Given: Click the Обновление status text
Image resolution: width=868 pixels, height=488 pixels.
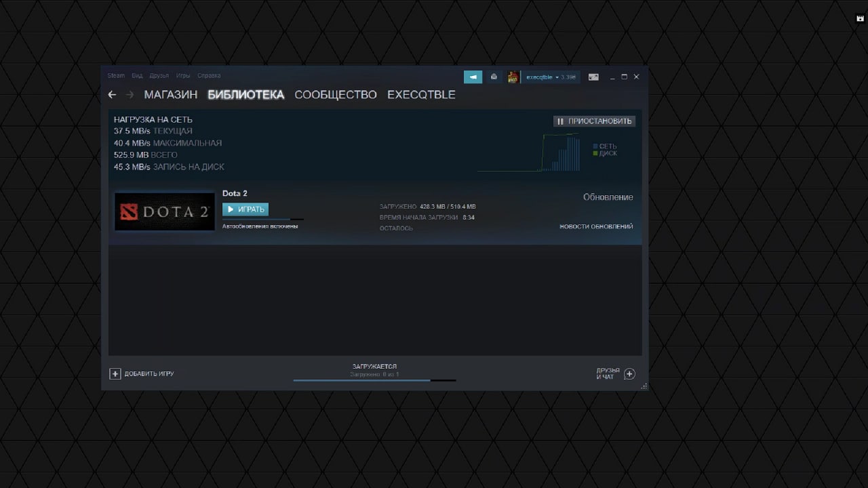Looking at the screenshot, I should pyautogui.click(x=608, y=197).
